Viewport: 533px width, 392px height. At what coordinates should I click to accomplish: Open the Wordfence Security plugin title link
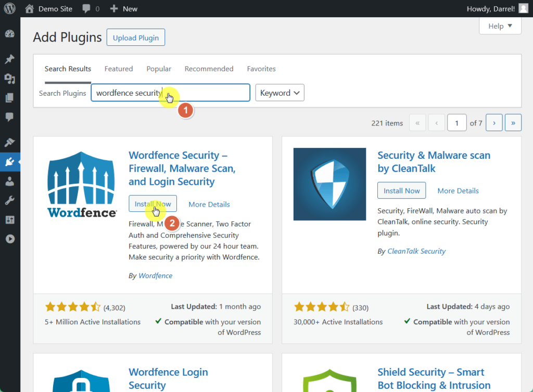182,168
